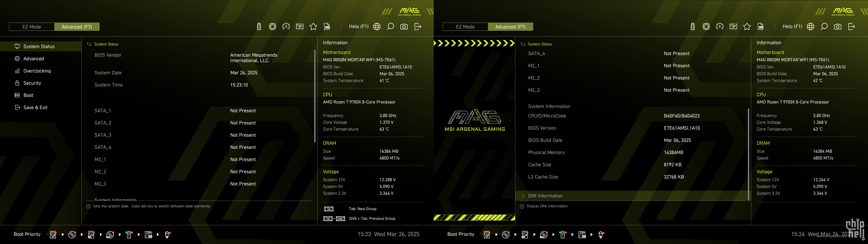Viewport: 868px width, 244px height.
Task: Select network boot device on left screen
Action: (x=167, y=235)
